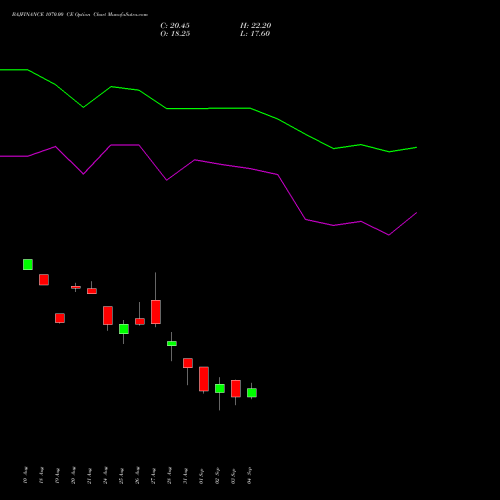The width and height of the screenshot is (500, 500).
Task: Select the 02 Sep date label
Action: [x=217, y=475]
